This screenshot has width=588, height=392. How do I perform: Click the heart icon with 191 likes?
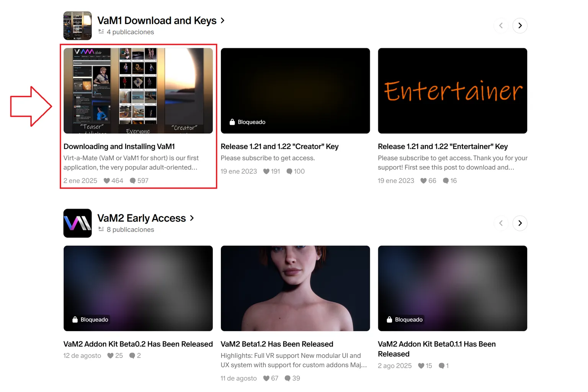click(x=266, y=171)
